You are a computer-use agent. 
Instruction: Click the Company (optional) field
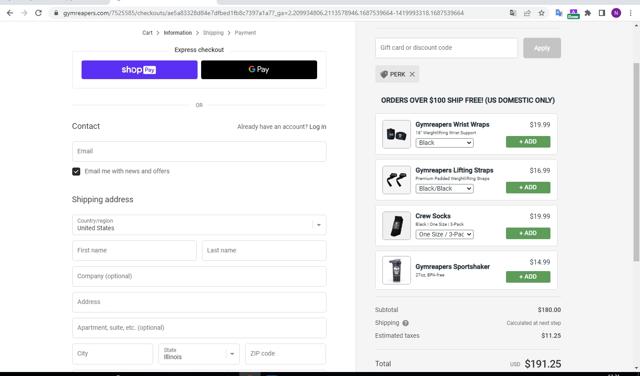coord(199,276)
